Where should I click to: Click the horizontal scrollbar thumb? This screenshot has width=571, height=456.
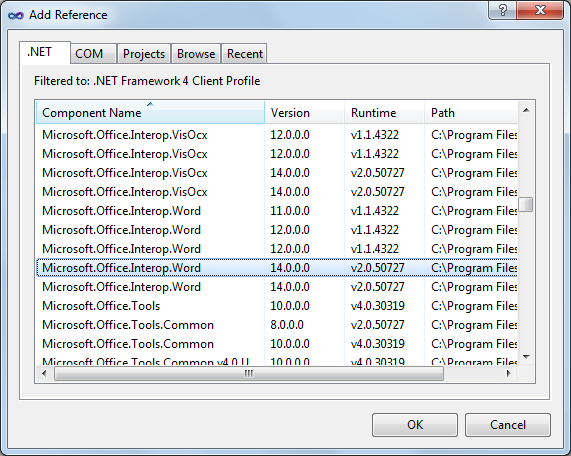click(249, 373)
